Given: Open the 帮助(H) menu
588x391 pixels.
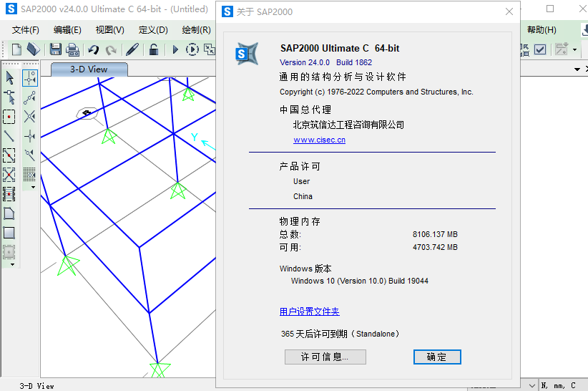Looking at the screenshot, I should pyautogui.click(x=542, y=30).
